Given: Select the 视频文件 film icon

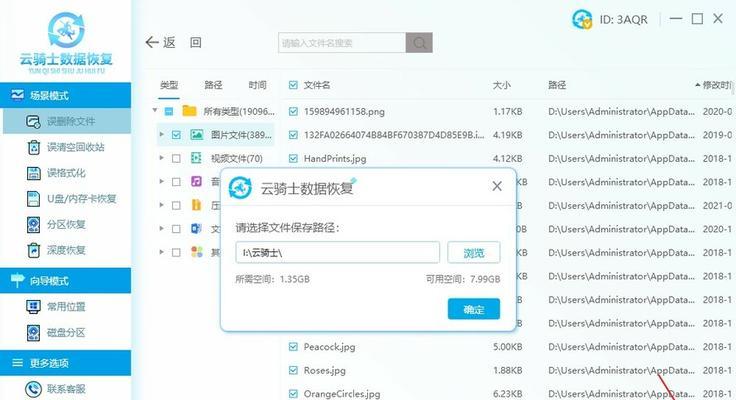Looking at the screenshot, I should [196, 158].
